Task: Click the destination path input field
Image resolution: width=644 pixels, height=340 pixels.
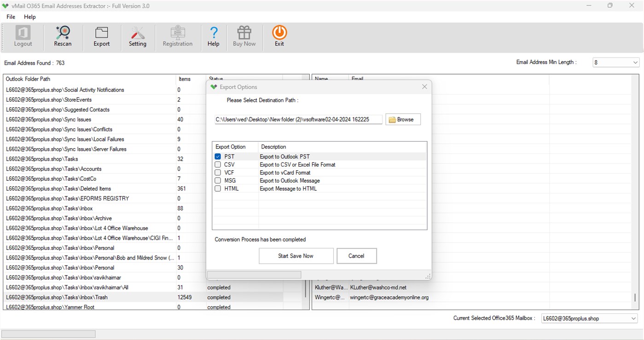Action: point(298,119)
